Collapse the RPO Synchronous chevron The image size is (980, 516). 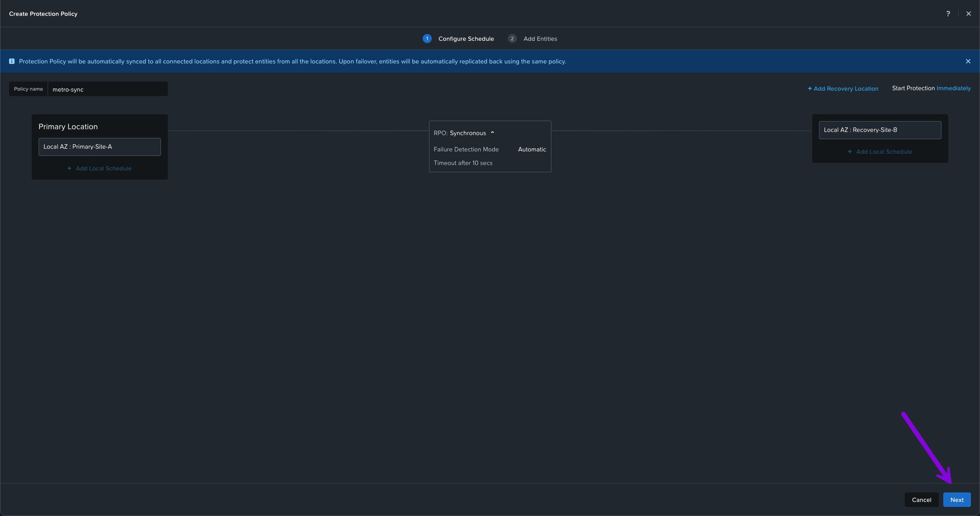[492, 133]
